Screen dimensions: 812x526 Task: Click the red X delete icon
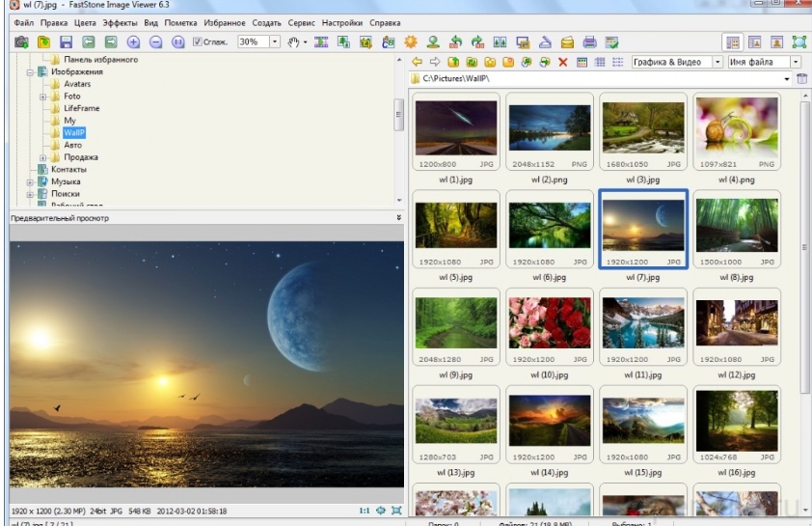point(563,62)
